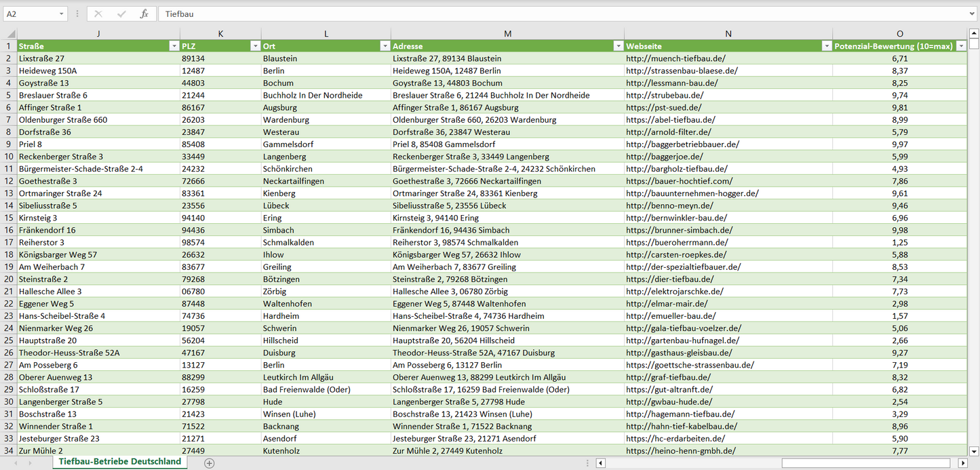Select column M header
The height and width of the screenshot is (470, 980).
(x=507, y=34)
